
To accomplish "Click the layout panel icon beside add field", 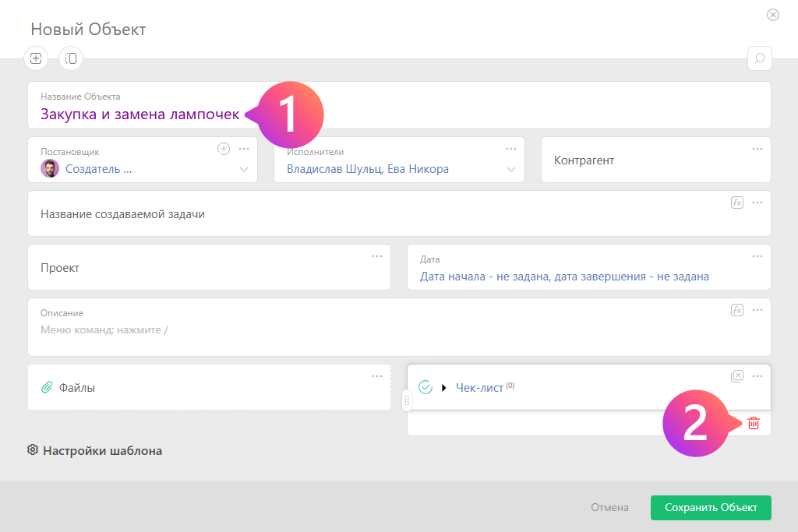I will click(71, 58).
